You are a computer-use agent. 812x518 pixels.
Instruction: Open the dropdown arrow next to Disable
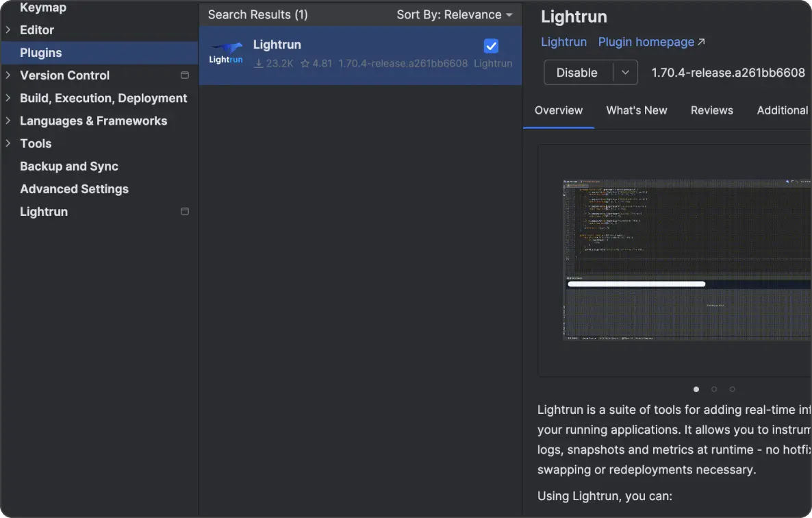[x=625, y=73]
